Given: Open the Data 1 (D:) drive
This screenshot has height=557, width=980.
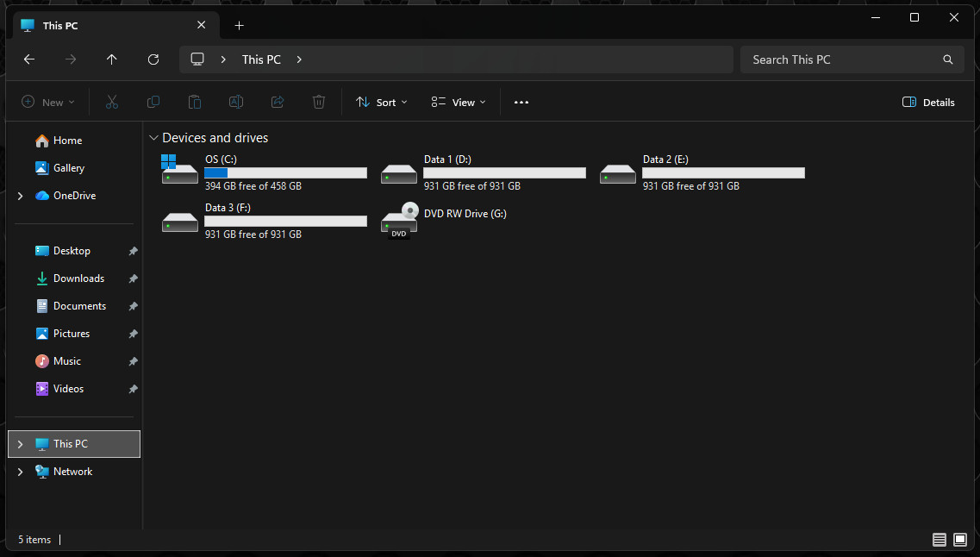Looking at the screenshot, I should (x=484, y=172).
